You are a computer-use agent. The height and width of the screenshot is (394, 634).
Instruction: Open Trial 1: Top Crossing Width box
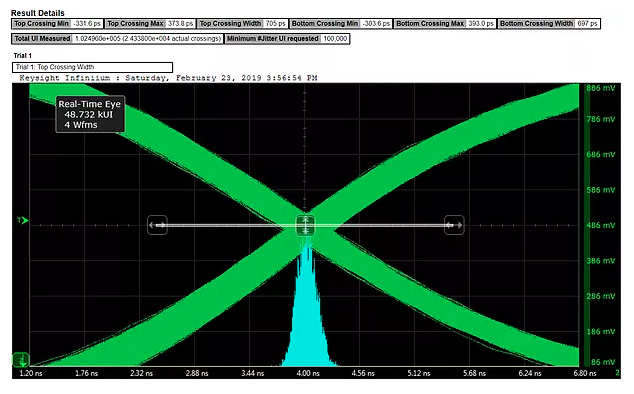pyautogui.click(x=92, y=67)
